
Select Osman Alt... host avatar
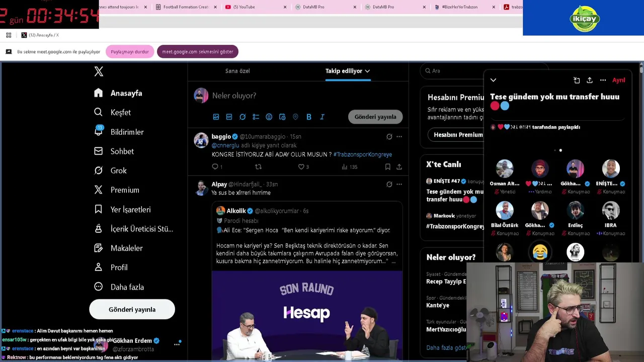coord(505,169)
